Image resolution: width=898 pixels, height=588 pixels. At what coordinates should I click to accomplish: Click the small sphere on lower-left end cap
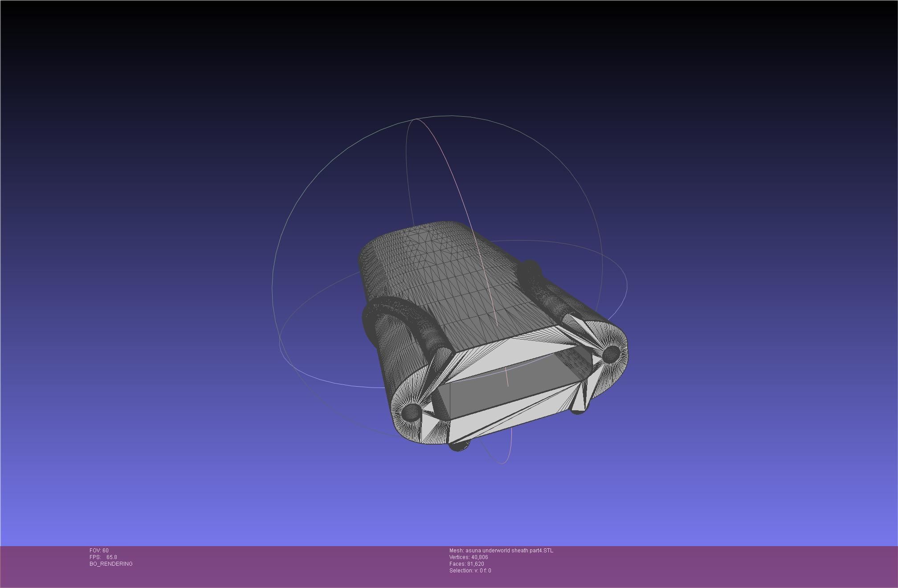411,412
